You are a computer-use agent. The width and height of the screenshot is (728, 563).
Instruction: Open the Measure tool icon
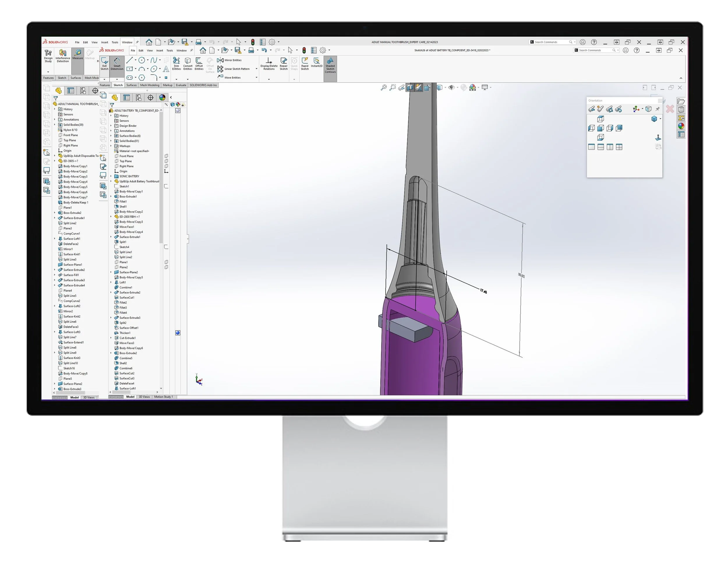tap(78, 53)
